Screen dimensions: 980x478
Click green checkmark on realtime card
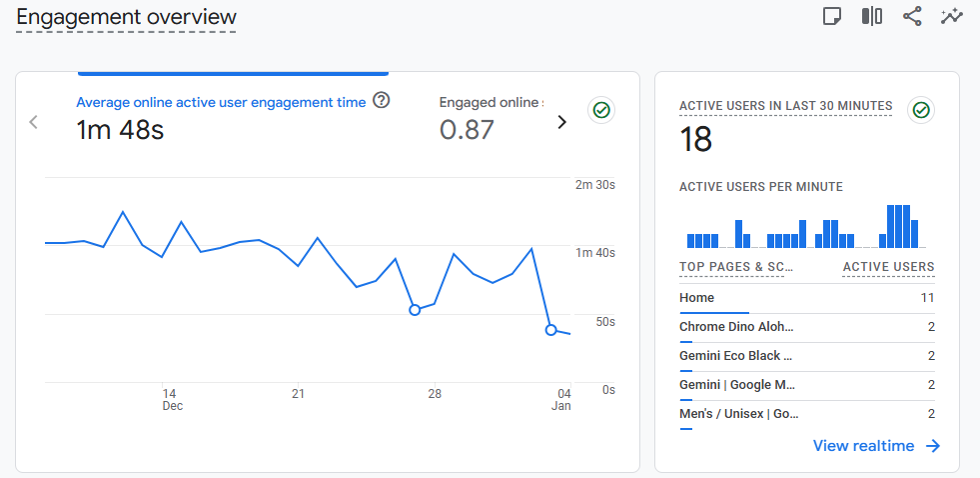[x=921, y=110]
